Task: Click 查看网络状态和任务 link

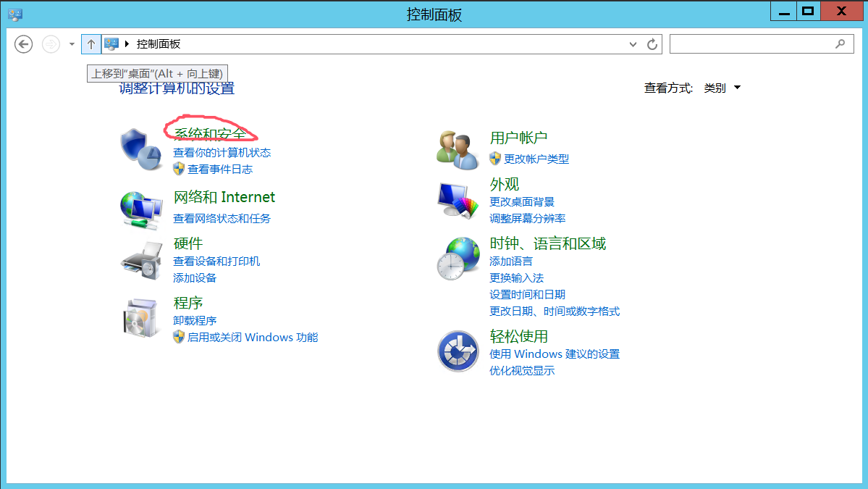Action: coord(222,219)
